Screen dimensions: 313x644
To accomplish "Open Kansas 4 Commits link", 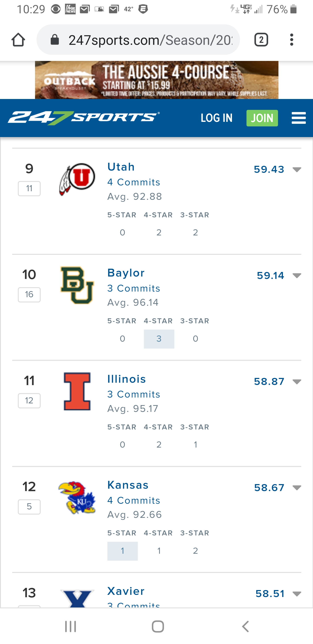I will tap(134, 500).
